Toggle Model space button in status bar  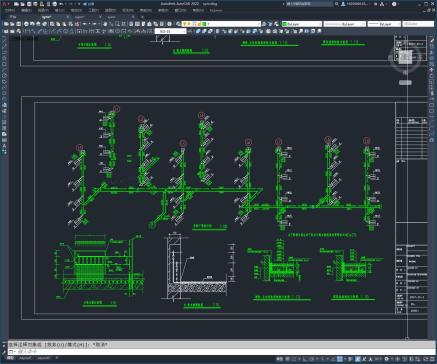[x=280, y=359]
